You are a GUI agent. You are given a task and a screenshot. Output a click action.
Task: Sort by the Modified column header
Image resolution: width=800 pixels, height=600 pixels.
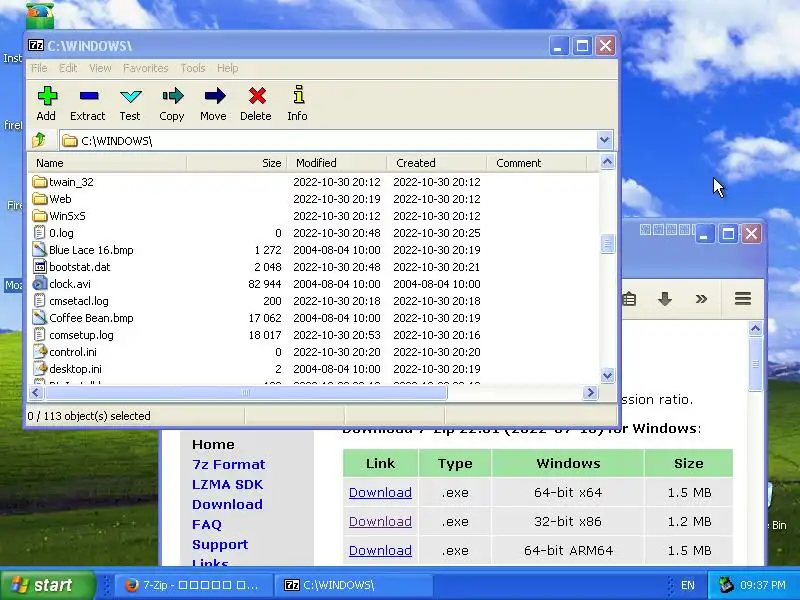(337, 163)
